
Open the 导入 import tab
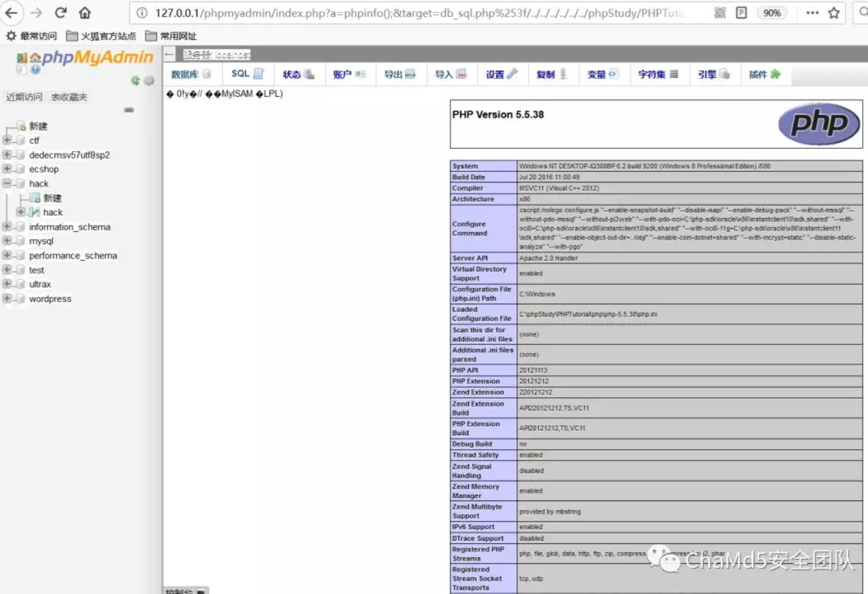click(x=451, y=74)
